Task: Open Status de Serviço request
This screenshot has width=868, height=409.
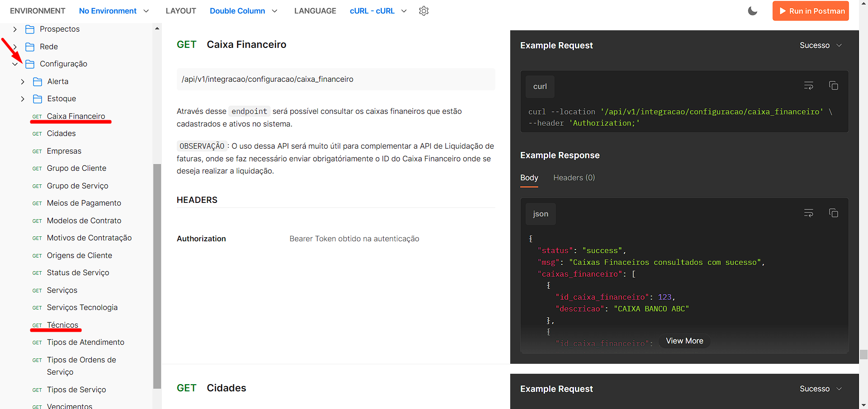Action: (78, 273)
